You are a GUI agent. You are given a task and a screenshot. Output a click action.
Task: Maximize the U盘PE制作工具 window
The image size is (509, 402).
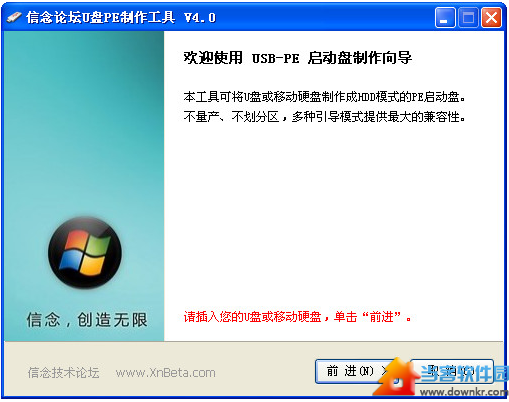468,17
